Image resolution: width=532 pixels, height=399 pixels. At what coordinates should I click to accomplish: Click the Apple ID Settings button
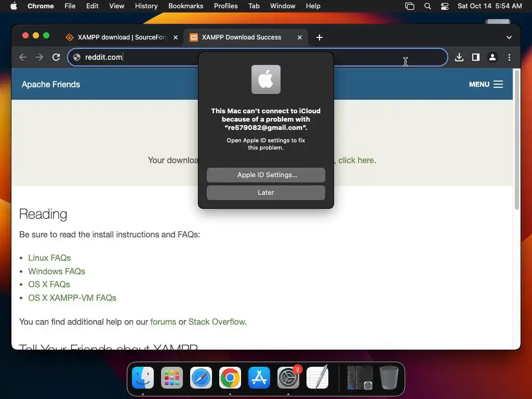265,175
